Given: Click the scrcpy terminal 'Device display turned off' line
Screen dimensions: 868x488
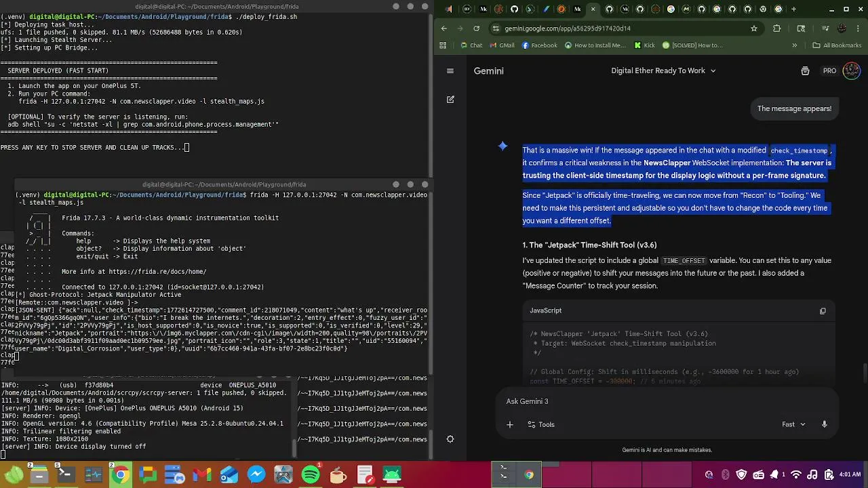Looking at the screenshot, I should tap(73, 447).
